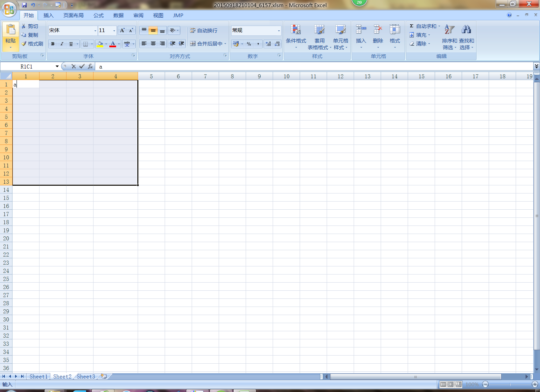
Task: Click the zoom in plus button
Action: tap(535, 384)
